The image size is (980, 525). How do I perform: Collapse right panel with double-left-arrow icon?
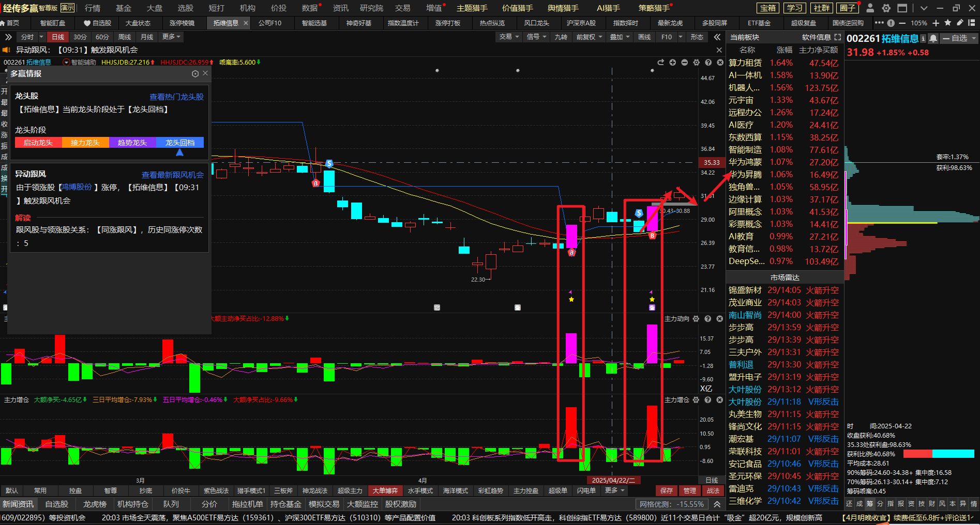point(717,37)
